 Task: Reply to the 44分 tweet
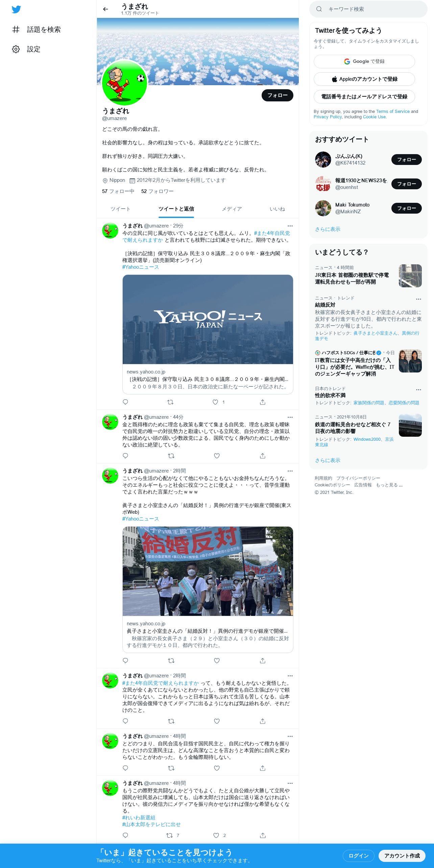pos(125,456)
